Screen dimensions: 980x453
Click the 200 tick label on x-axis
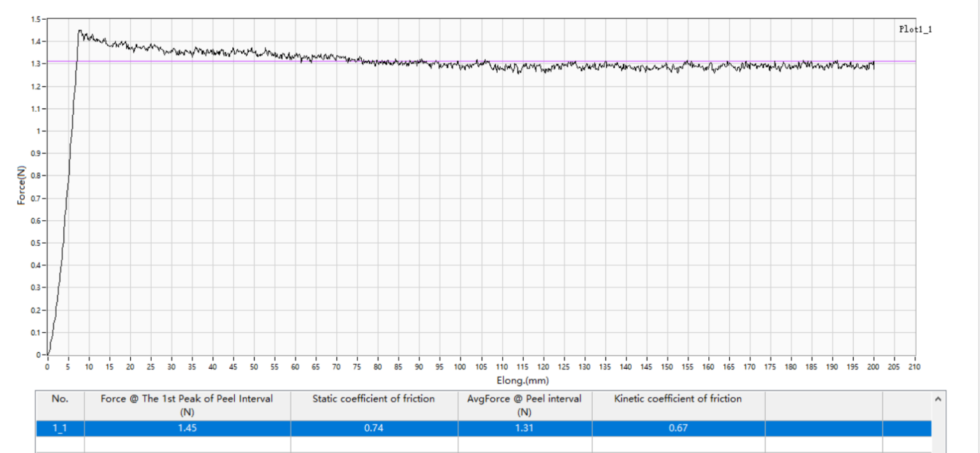[x=873, y=366]
